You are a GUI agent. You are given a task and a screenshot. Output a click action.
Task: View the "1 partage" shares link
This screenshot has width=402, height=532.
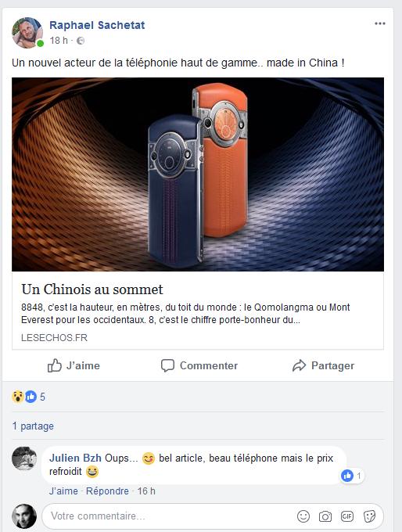tap(33, 426)
